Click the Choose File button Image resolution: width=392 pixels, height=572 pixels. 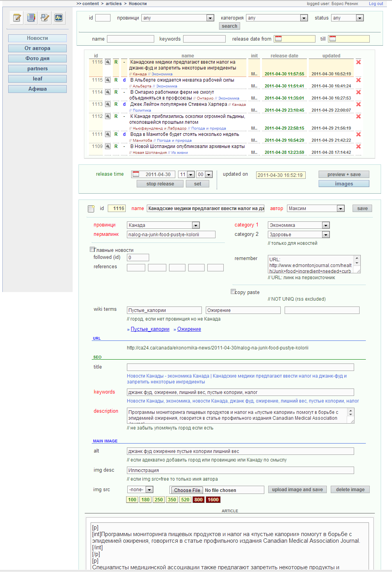(187, 490)
